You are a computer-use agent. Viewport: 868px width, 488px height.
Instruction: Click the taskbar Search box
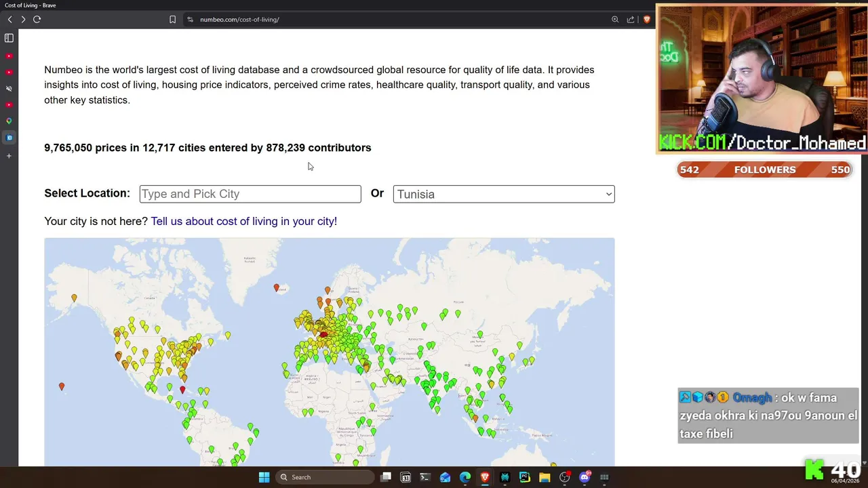tap(325, 477)
